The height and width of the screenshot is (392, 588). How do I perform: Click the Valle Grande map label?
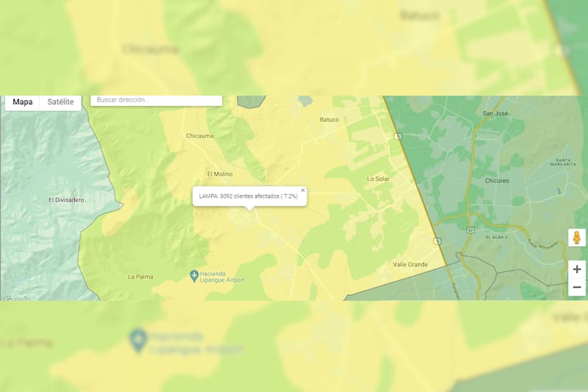pos(410,265)
